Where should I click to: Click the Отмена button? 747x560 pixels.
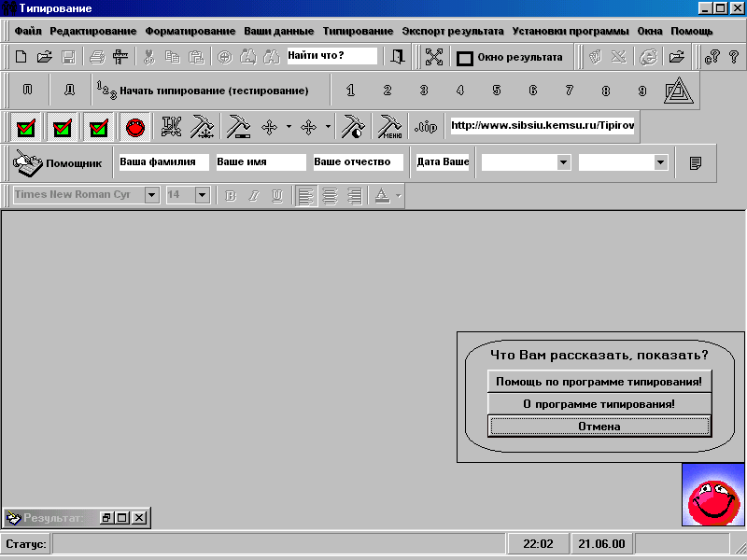[599, 427]
